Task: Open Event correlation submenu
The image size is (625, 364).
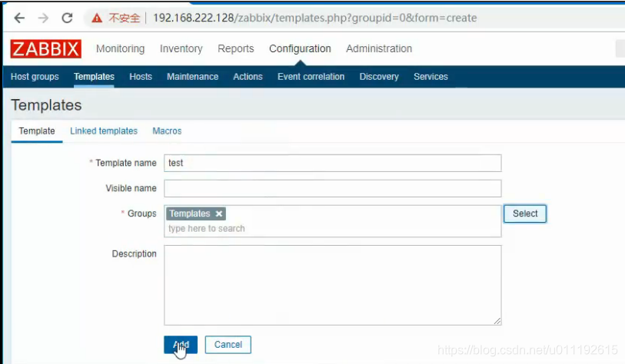Action: [311, 77]
